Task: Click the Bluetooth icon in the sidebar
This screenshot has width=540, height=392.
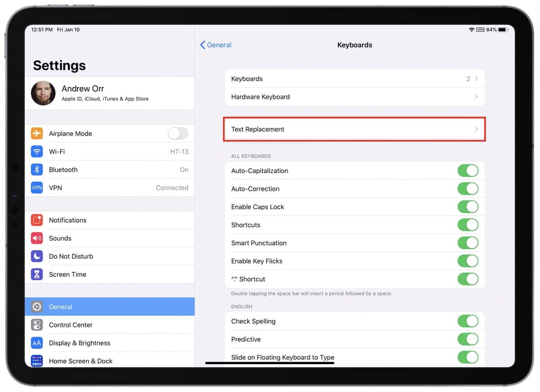Action: point(36,170)
